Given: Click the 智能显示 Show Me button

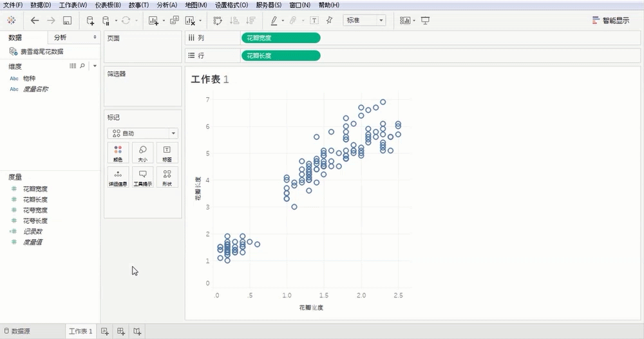Looking at the screenshot, I should pyautogui.click(x=611, y=21).
